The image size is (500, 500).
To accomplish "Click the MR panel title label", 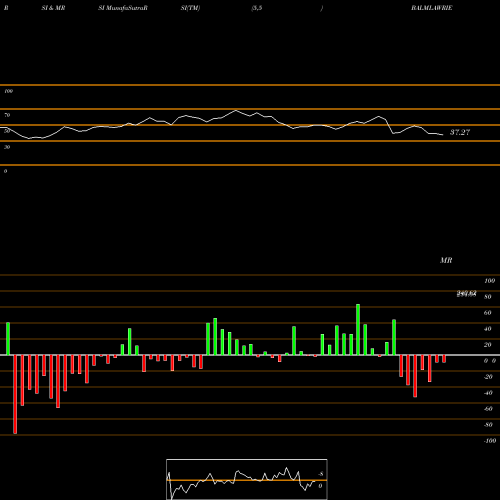I will click(446, 260).
